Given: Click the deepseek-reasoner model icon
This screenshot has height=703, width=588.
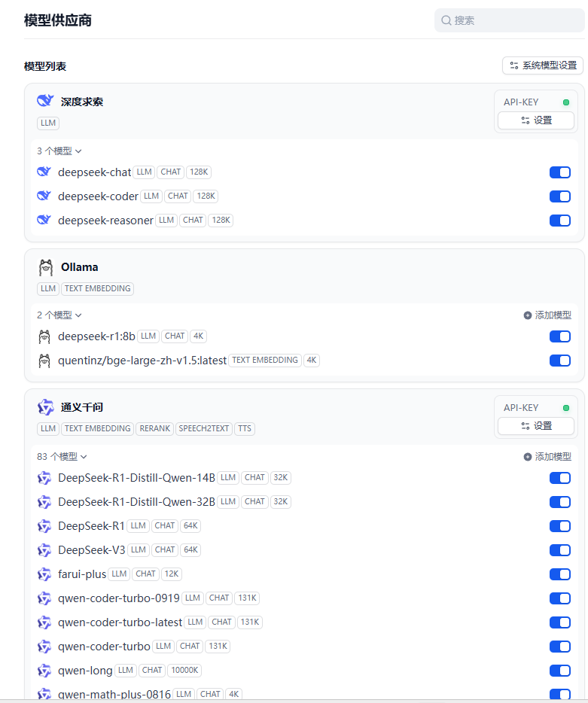Looking at the screenshot, I should (x=44, y=220).
